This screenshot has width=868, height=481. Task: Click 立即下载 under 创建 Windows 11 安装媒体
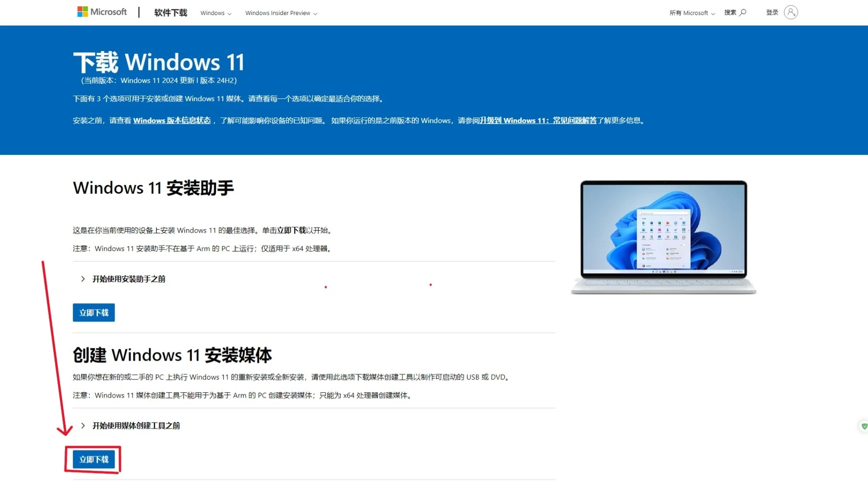pyautogui.click(x=94, y=459)
